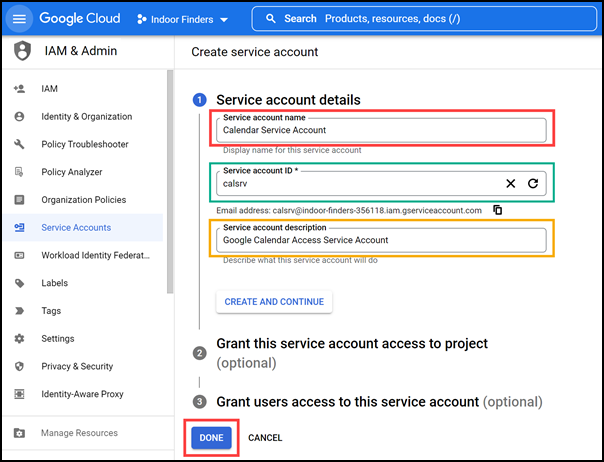Click the DONE button
The image size is (604, 462).
point(211,438)
